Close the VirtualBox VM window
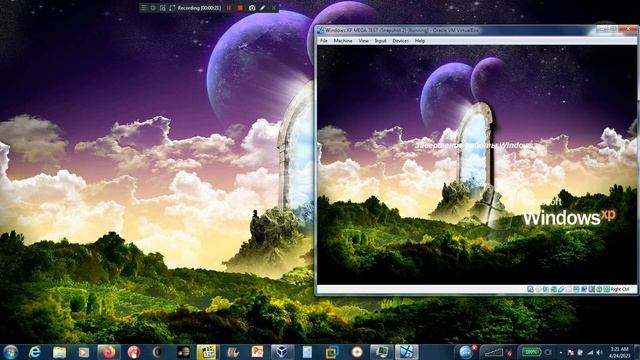 [627, 29]
